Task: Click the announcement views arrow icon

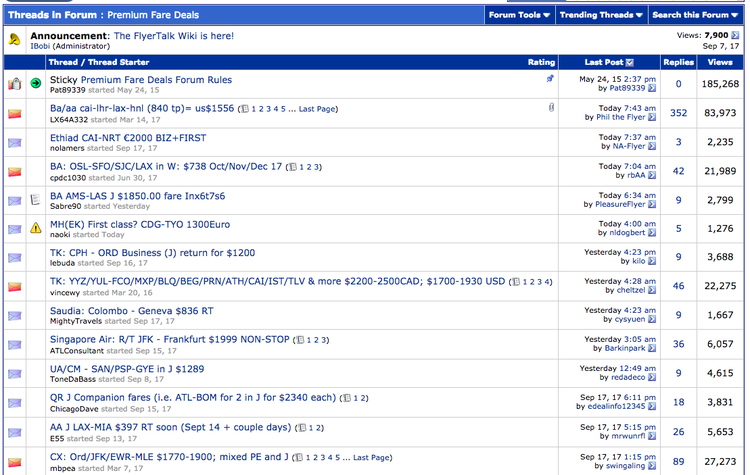Action: (x=735, y=35)
